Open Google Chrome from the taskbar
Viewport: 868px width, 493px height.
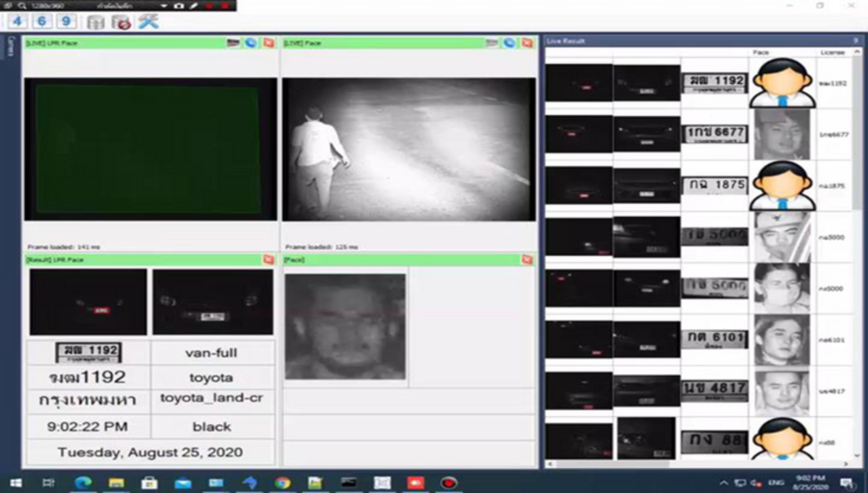(282, 483)
